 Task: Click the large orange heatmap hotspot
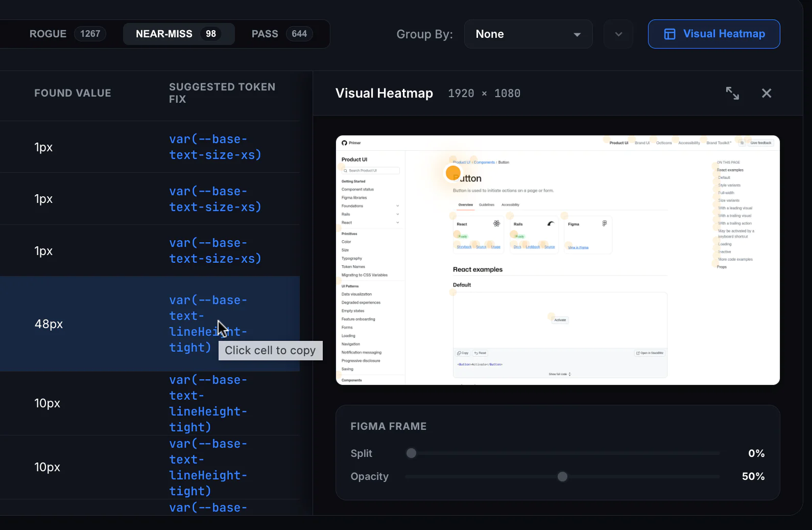point(453,173)
